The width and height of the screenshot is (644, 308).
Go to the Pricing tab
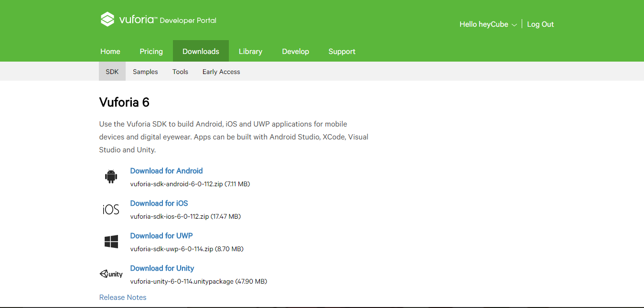click(x=151, y=52)
